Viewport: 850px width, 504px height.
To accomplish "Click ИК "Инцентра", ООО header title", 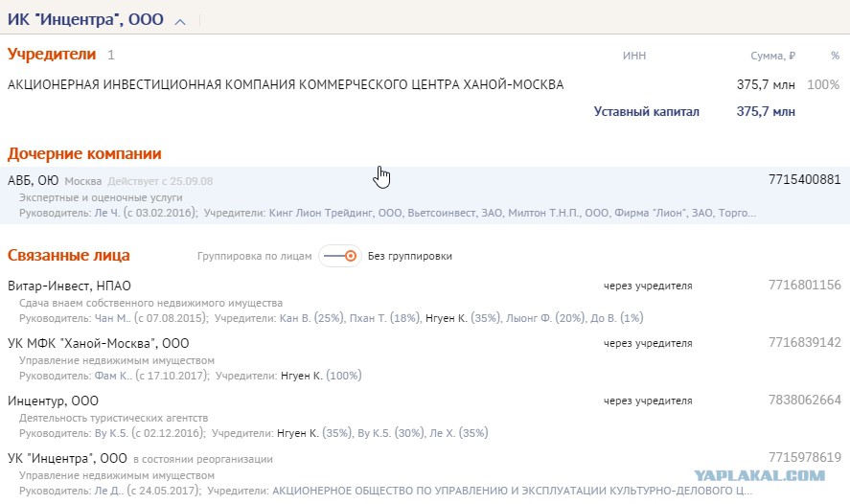I will click(85, 19).
